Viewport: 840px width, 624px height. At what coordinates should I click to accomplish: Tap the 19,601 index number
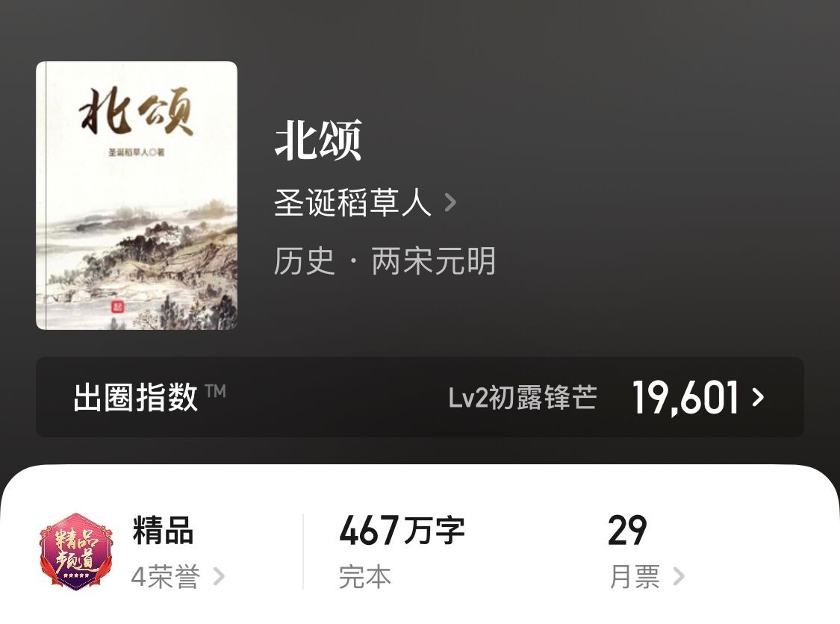coord(685,397)
